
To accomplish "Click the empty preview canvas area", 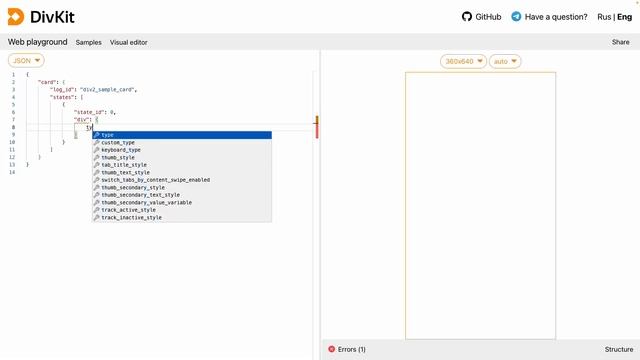I will point(480,206).
